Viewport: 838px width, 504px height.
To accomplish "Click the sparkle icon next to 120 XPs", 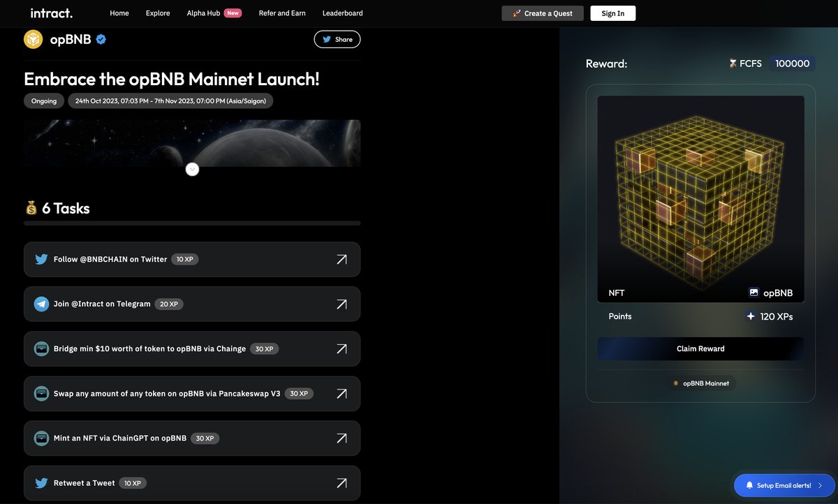I will [751, 316].
